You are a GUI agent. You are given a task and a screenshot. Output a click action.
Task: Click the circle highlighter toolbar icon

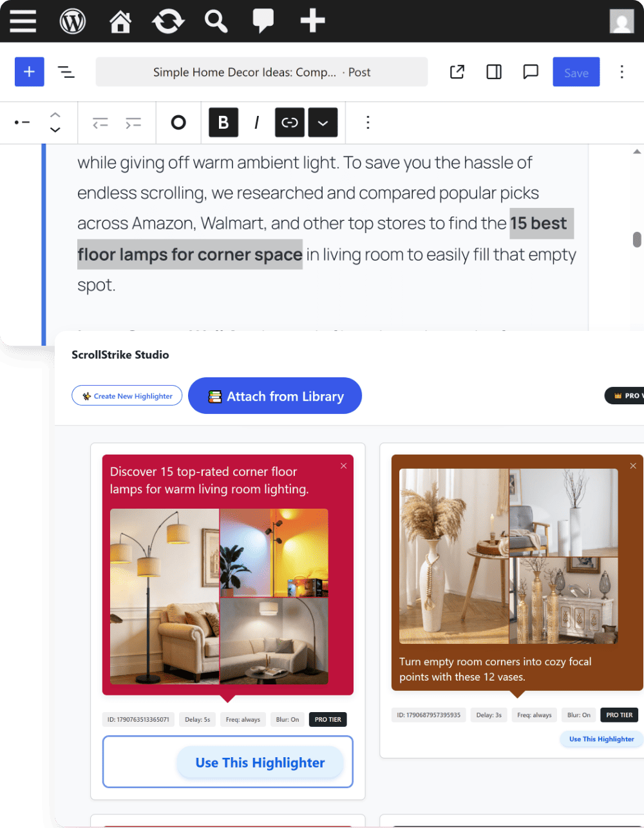178,122
